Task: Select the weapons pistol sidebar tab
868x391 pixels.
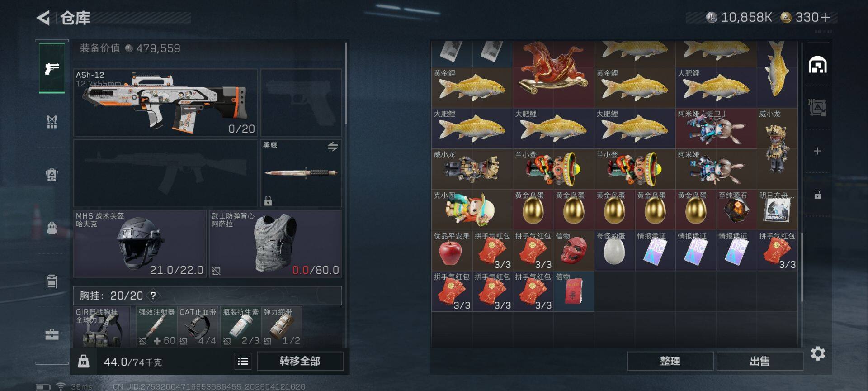Action: (x=52, y=68)
